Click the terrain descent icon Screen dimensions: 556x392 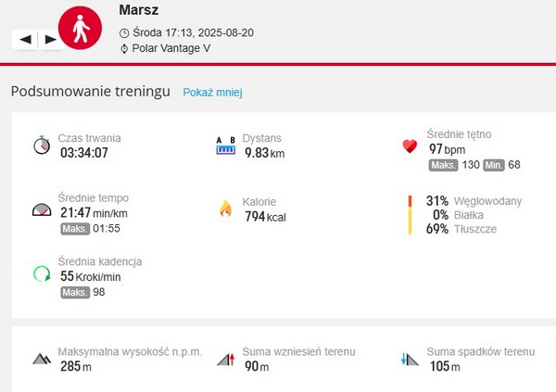(410, 359)
